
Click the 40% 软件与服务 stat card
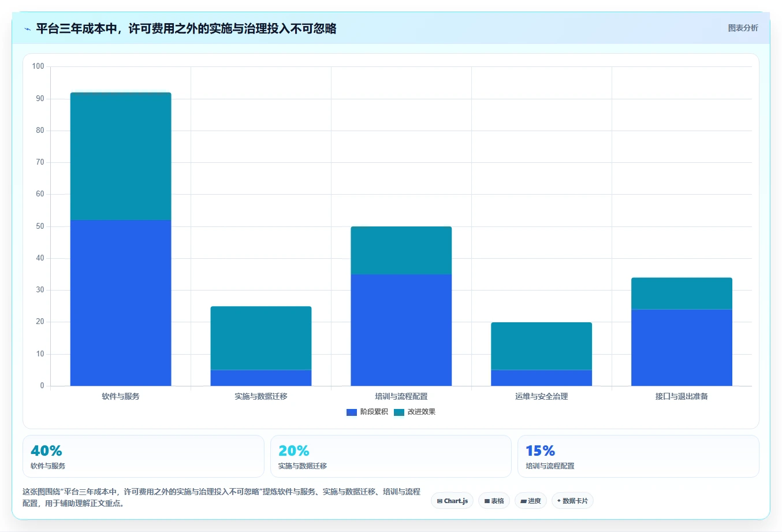tap(143, 456)
